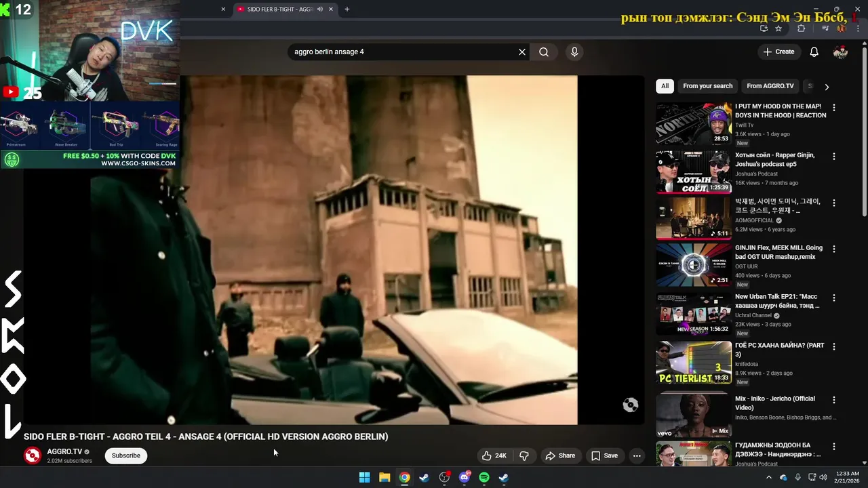Save the video to a playlist

[x=604, y=455]
